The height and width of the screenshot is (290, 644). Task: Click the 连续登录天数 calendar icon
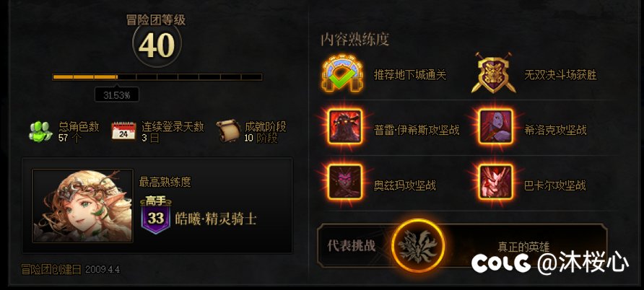point(123,131)
